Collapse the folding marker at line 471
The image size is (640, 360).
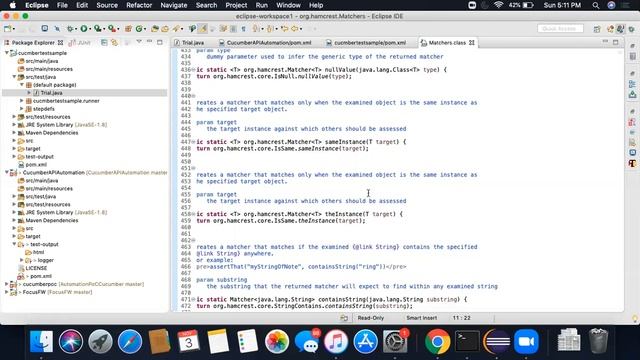pyautogui.click(x=193, y=300)
